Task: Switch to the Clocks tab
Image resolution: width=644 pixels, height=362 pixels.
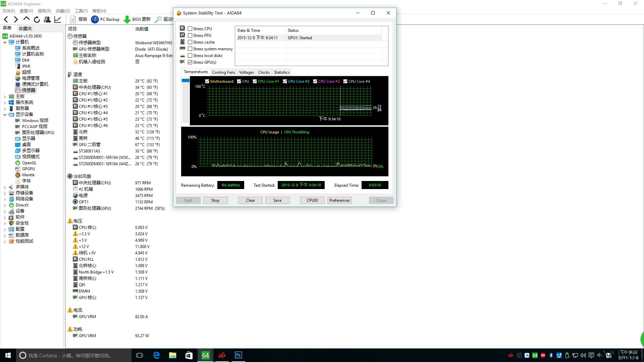Action: 264,72
